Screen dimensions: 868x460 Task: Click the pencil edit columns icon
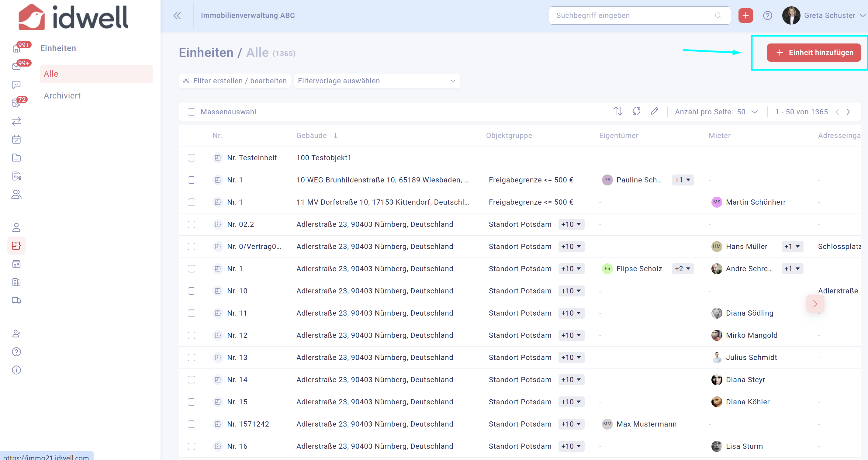pyautogui.click(x=654, y=111)
